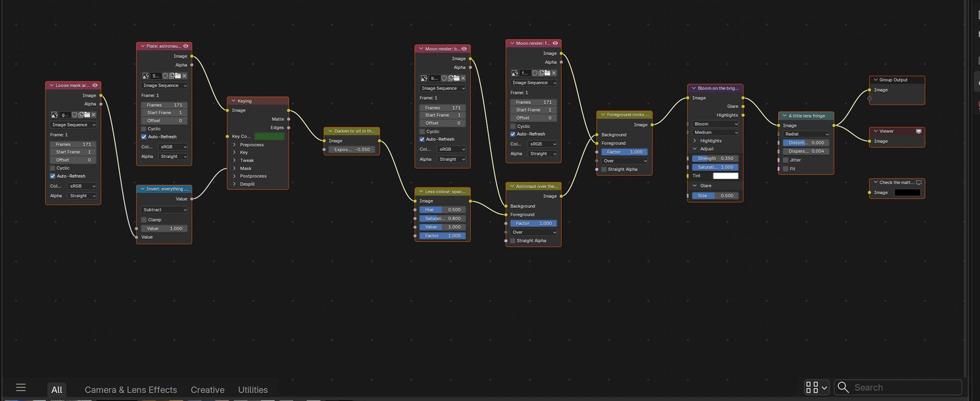
Task: Adjust Hue slider in Less colour node
Action: 443,210
